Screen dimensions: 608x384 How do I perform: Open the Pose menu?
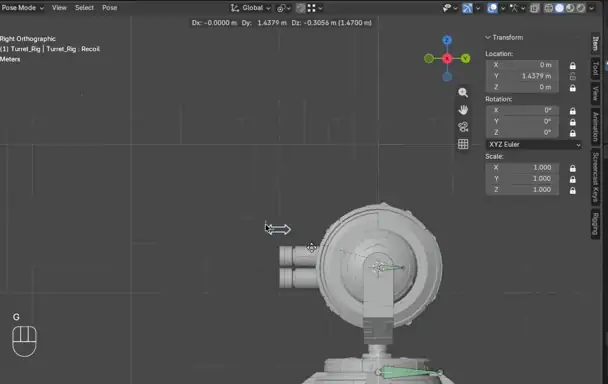pos(109,8)
